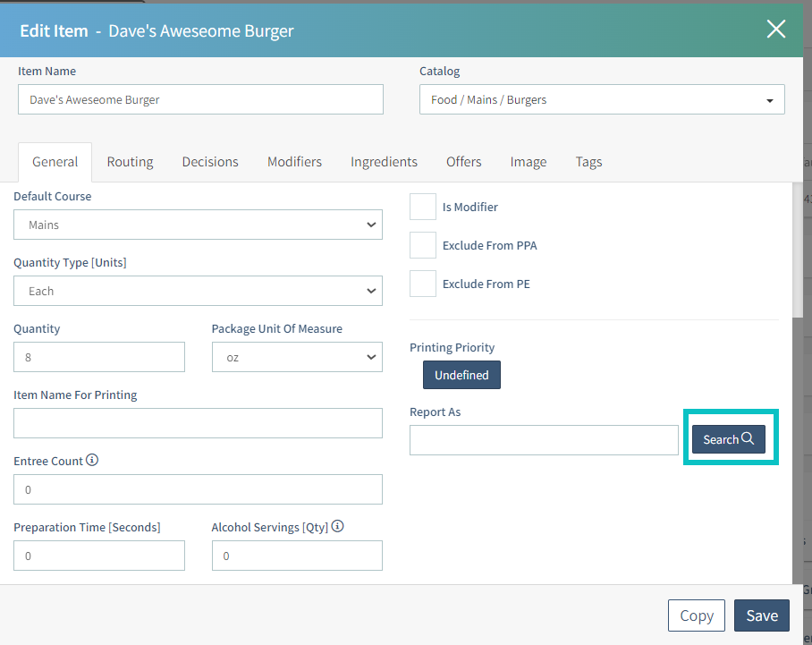The width and height of the screenshot is (812, 645).
Task: Click the Alcohol Servings info icon
Action: tap(338, 526)
